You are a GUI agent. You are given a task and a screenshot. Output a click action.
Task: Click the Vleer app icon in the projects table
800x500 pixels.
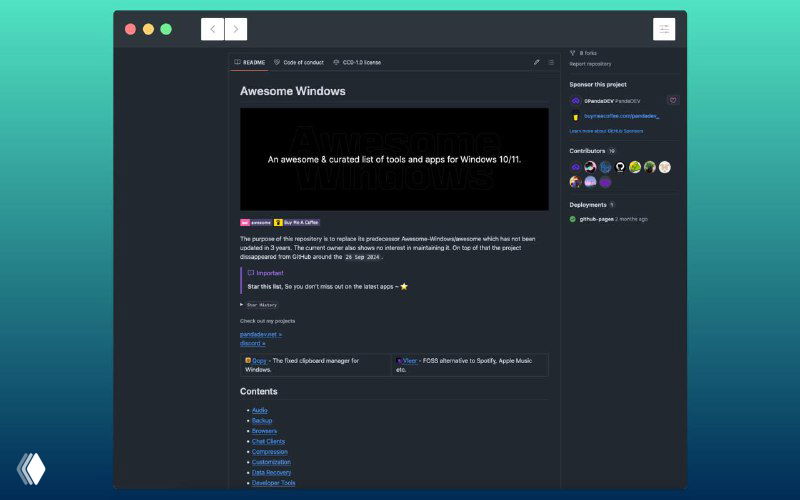399,360
